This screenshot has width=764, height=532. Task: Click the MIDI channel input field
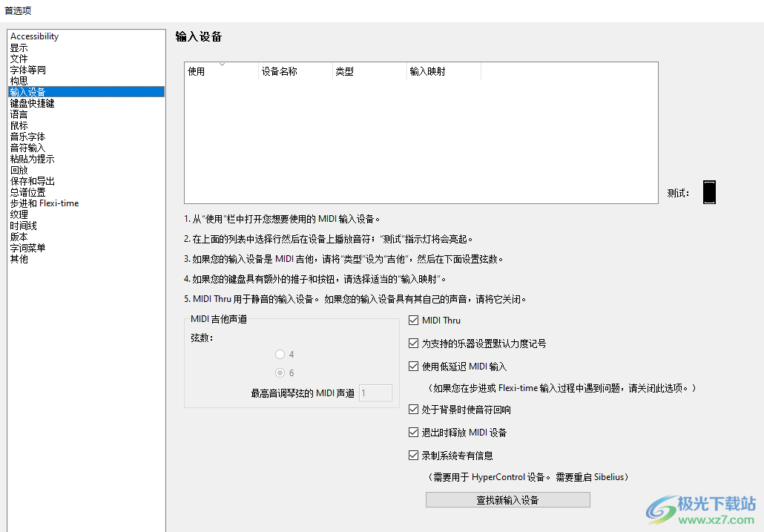coord(375,393)
